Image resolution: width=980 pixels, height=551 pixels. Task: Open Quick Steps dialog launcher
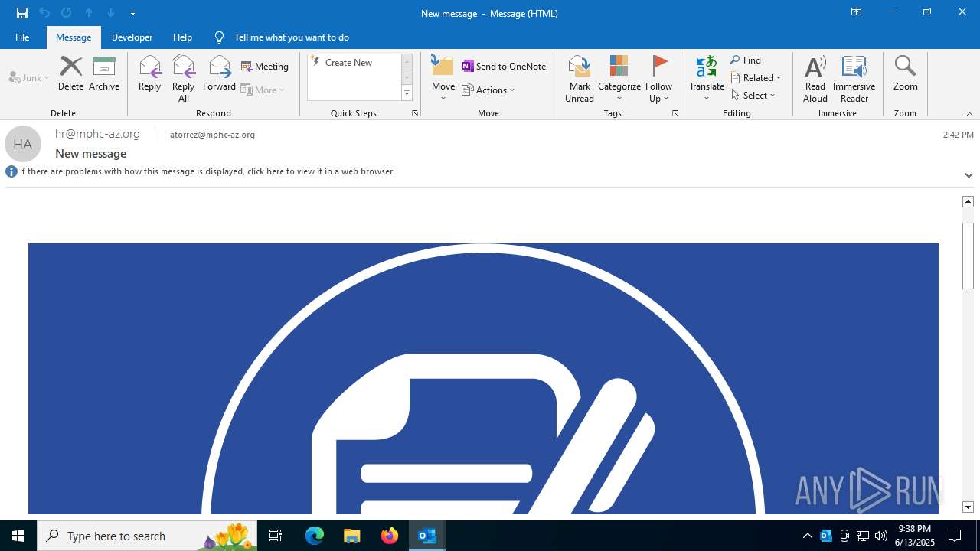pyautogui.click(x=415, y=113)
